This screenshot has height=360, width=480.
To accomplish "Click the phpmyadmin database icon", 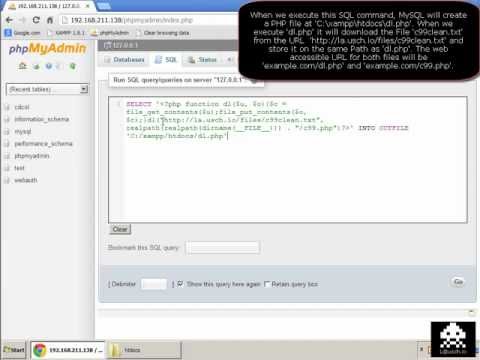I will 7,156.
